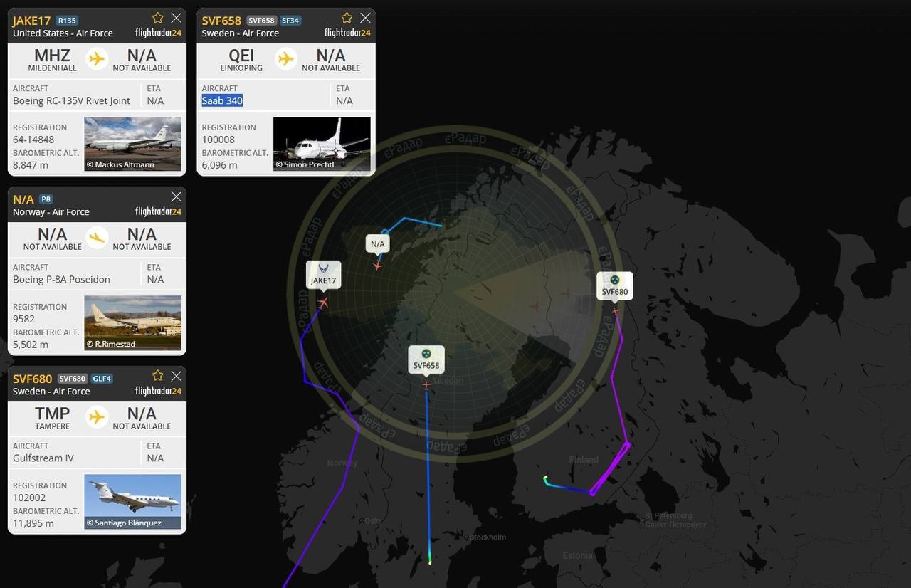Viewport: 911px width, 588px height.
Task: Star the SVF680 flight as favorite
Action: pyautogui.click(x=157, y=376)
